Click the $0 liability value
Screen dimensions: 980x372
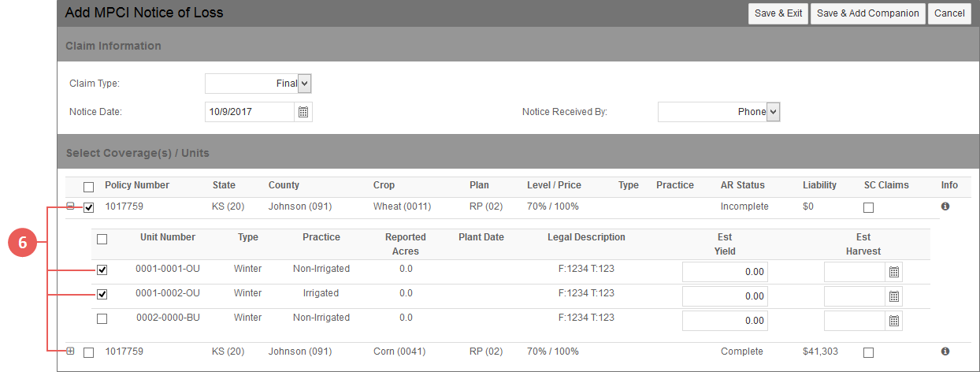point(808,206)
